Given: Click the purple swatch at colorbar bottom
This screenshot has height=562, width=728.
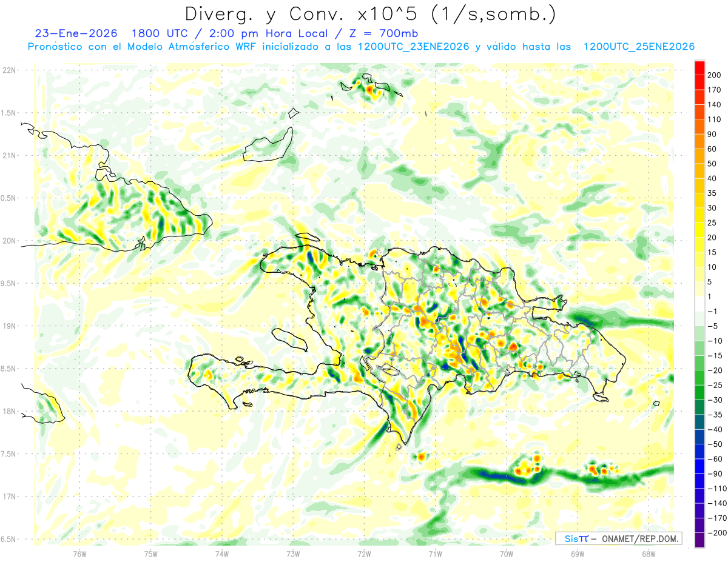Looking at the screenshot, I should point(699,540).
